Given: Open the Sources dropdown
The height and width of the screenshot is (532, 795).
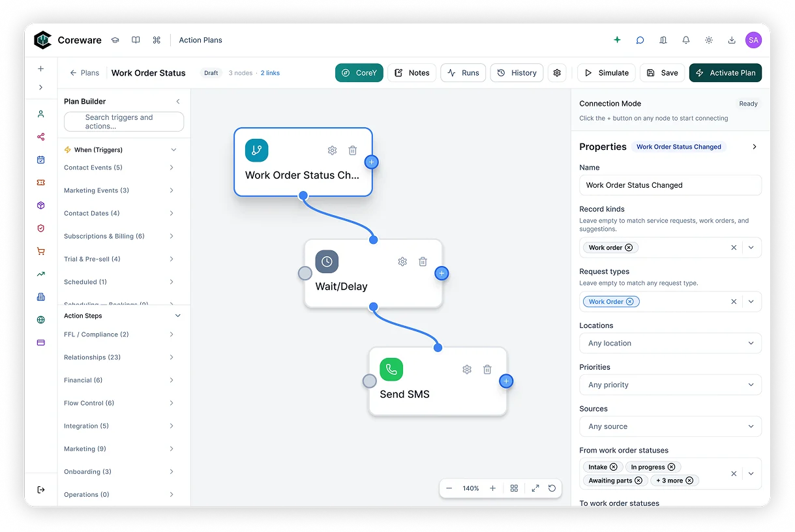Looking at the screenshot, I should tap(670, 427).
